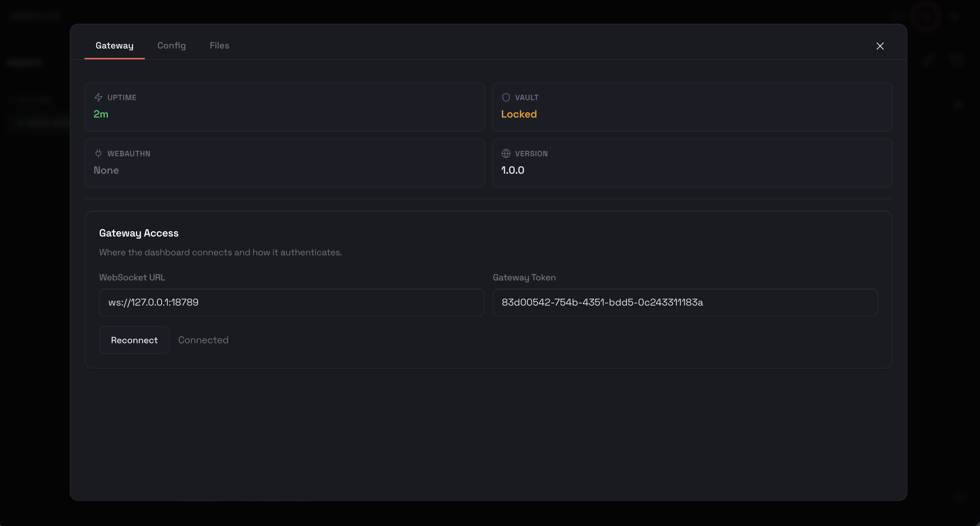Click the orange Locked vault status

point(519,114)
